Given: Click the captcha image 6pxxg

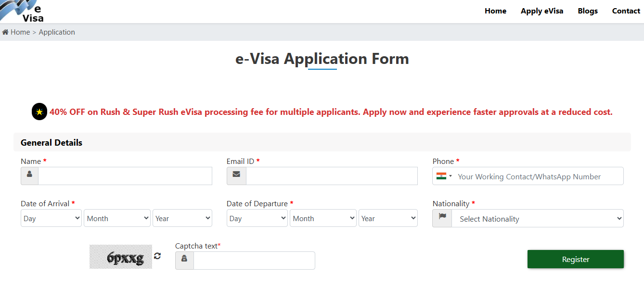Looking at the screenshot, I should (121, 257).
